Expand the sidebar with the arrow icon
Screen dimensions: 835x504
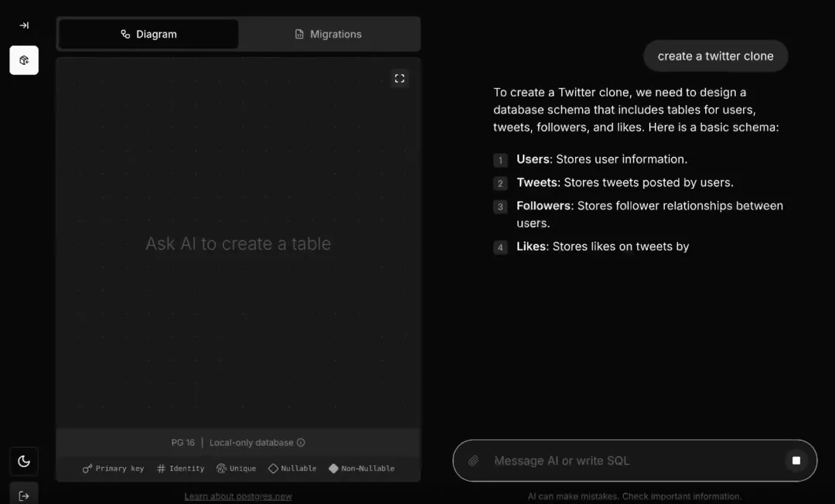pos(24,25)
